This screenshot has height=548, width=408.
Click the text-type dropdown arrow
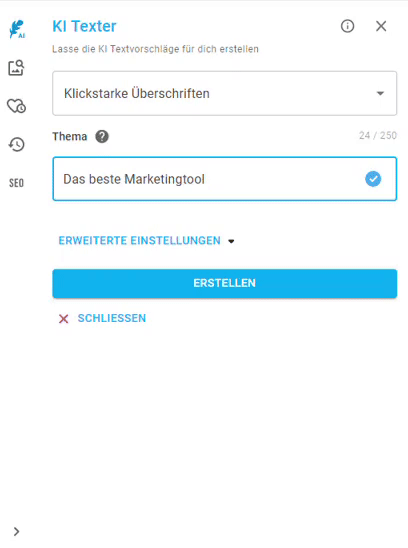[x=380, y=93]
